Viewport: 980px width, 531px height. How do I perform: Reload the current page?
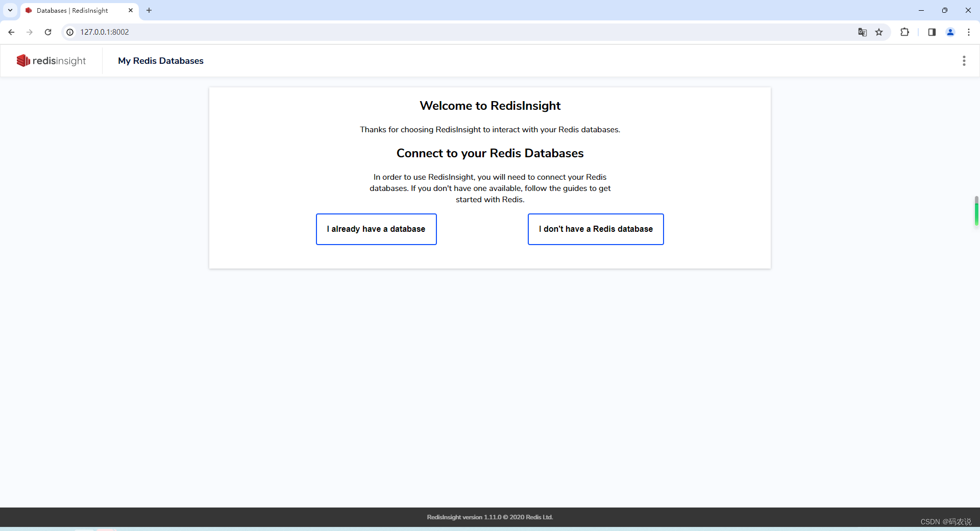click(x=48, y=32)
